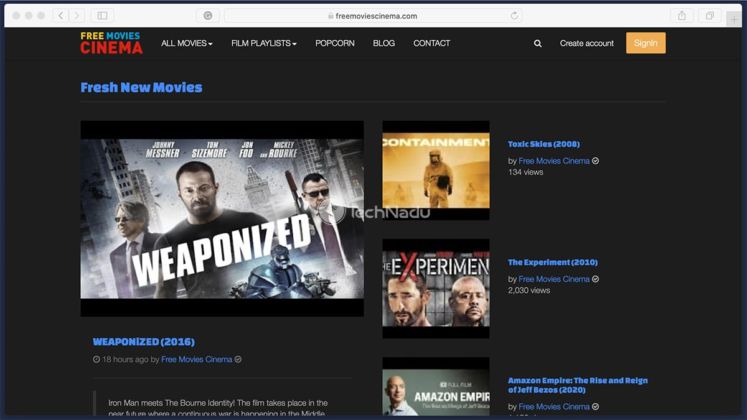Click the clock icon beside 18 hours ago
Image resolution: width=747 pixels, height=420 pixels.
point(96,360)
